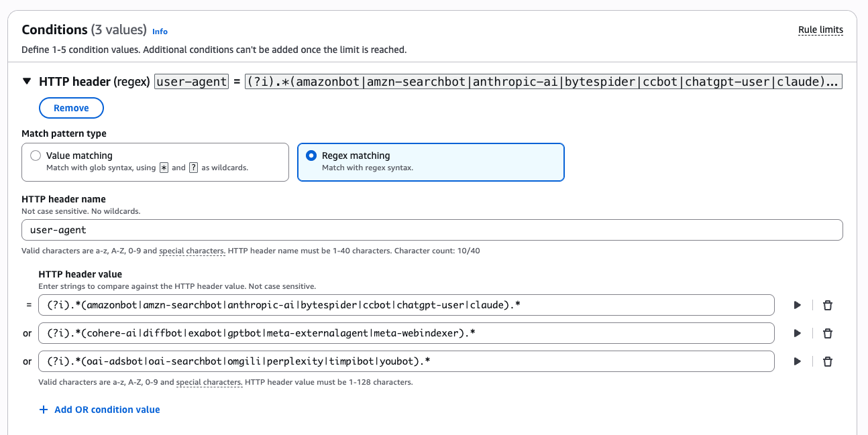Click the Match pattern type label
The image size is (868, 435).
click(x=64, y=133)
